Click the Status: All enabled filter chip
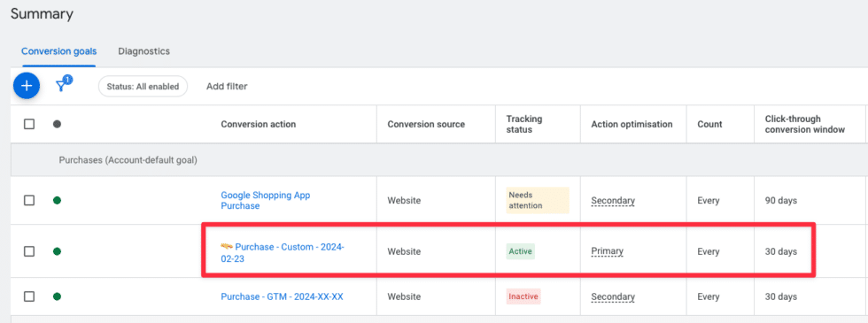Image resolution: width=868 pixels, height=323 pixels. click(143, 87)
